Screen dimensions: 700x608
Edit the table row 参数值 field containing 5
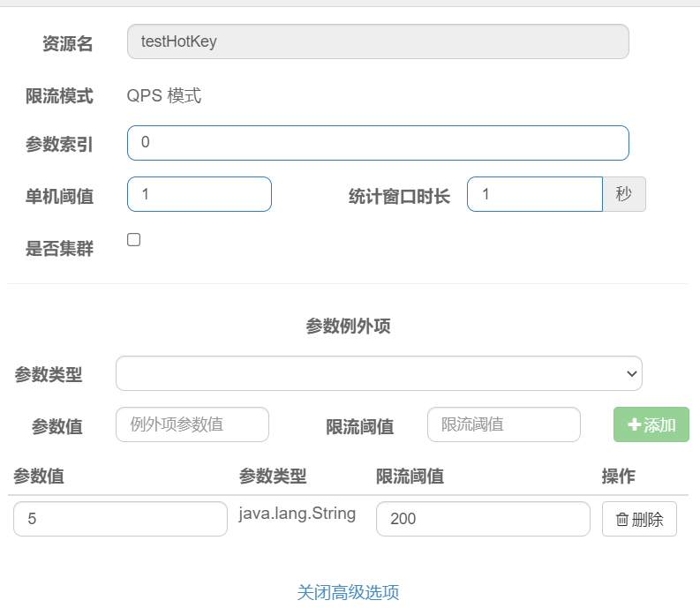121,519
